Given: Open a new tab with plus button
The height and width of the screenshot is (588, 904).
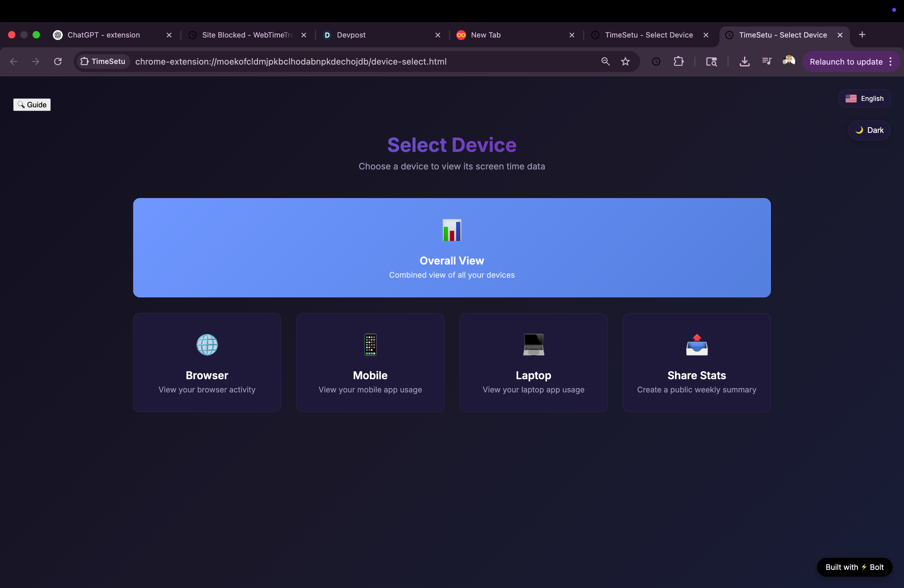Looking at the screenshot, I should tap(862, 35).
